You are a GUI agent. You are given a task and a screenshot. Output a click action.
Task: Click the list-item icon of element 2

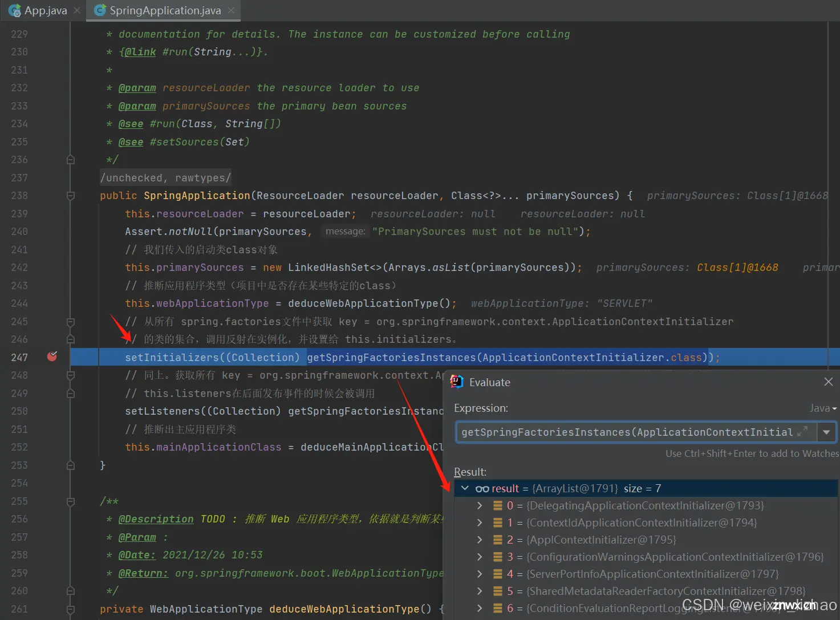498,540
